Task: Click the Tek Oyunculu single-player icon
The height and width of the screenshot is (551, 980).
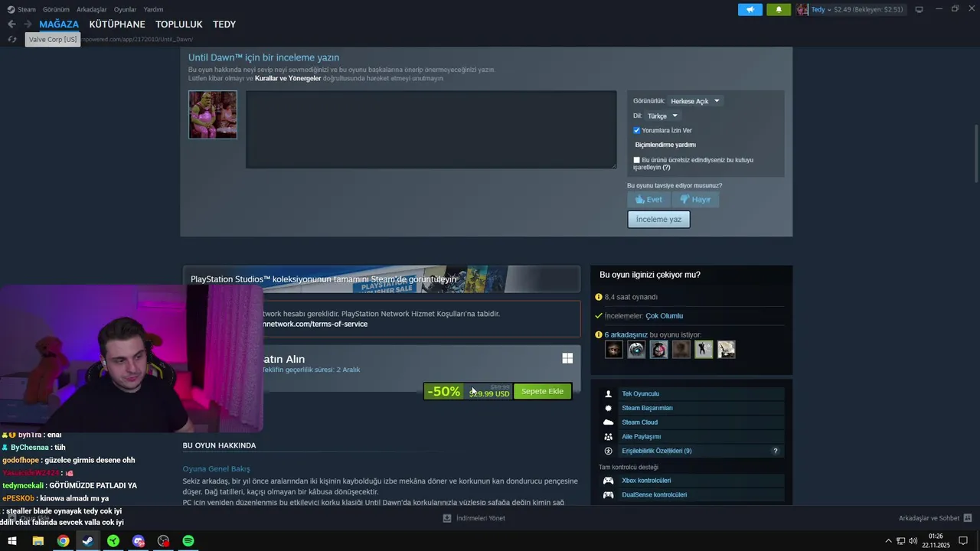Action: point(609,394)
